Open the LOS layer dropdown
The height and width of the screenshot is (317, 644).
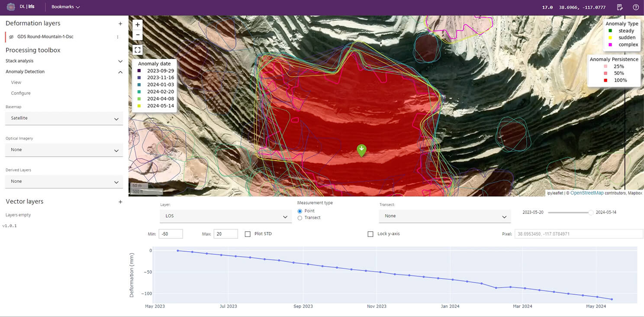[x=225, y=216]
